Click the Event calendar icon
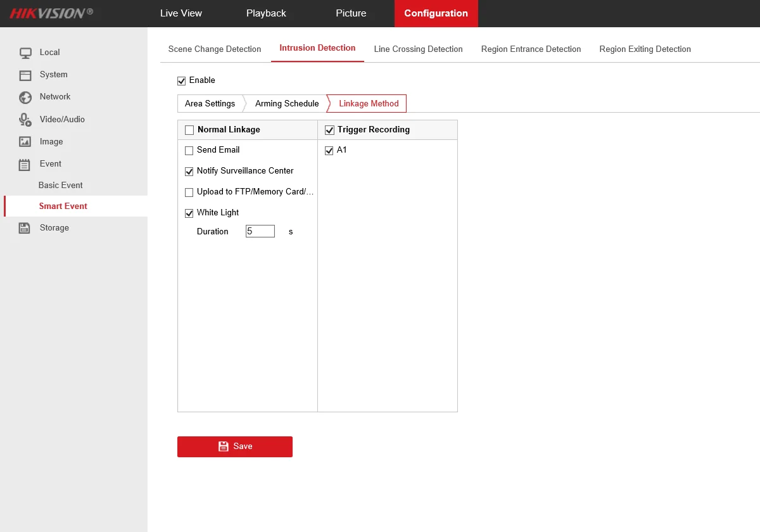The width and height of the screenshot is (760, 532). (25, 165)
